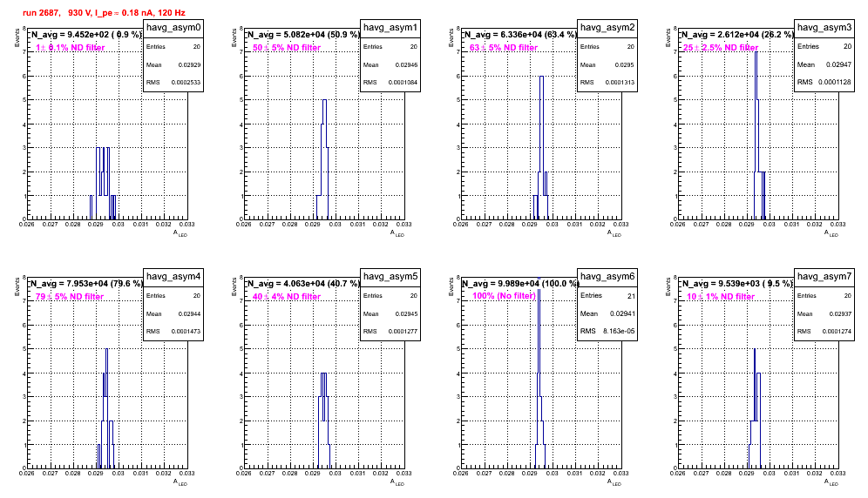Click the N_avg = 5.082e+04 label

tap(303, 35)
